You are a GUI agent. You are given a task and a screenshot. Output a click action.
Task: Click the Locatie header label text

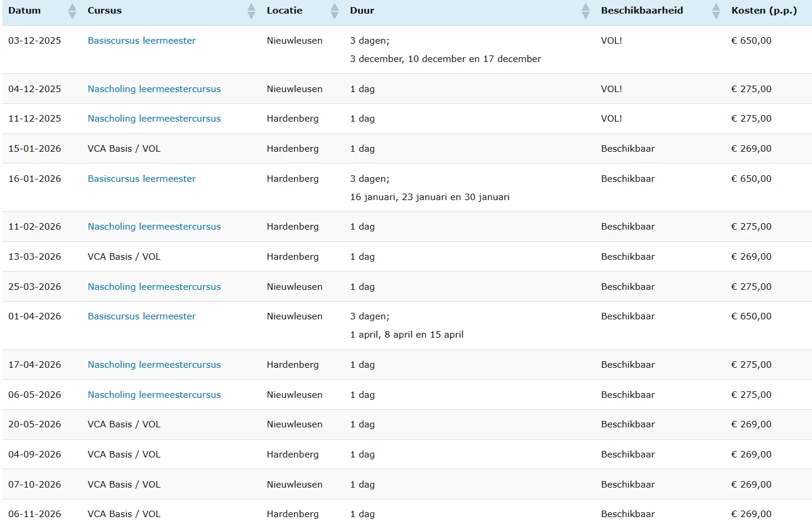pyautogui.click(x=284, y=11)
